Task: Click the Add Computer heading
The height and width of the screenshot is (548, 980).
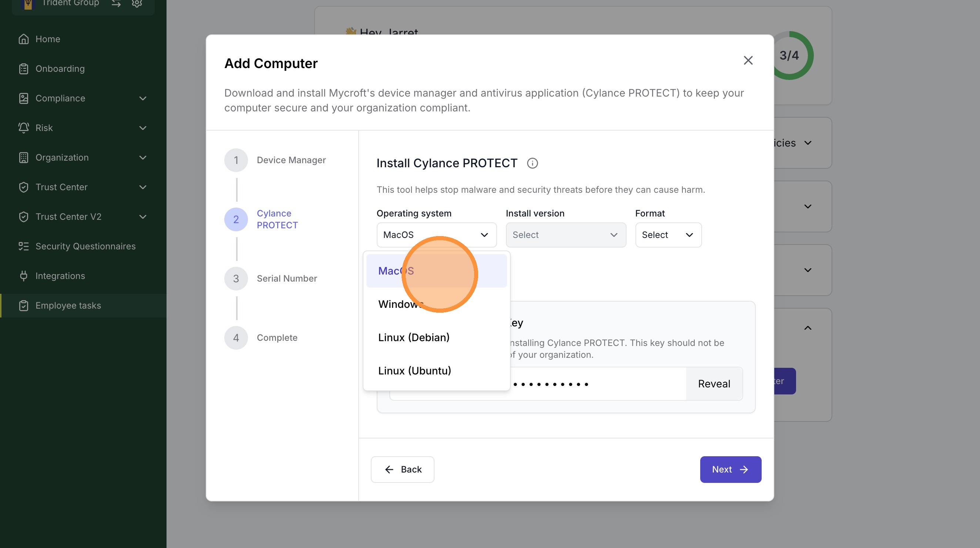Action: 271,64
